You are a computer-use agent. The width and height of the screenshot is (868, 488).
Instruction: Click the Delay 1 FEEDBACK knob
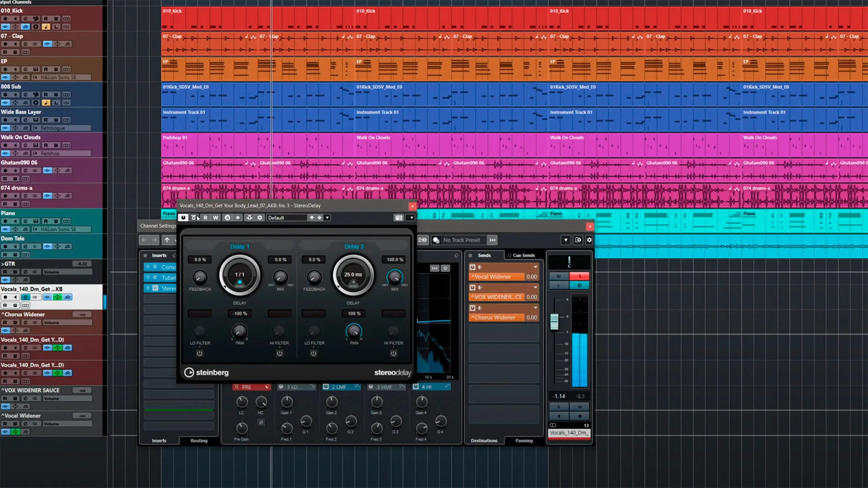(200, 277)
